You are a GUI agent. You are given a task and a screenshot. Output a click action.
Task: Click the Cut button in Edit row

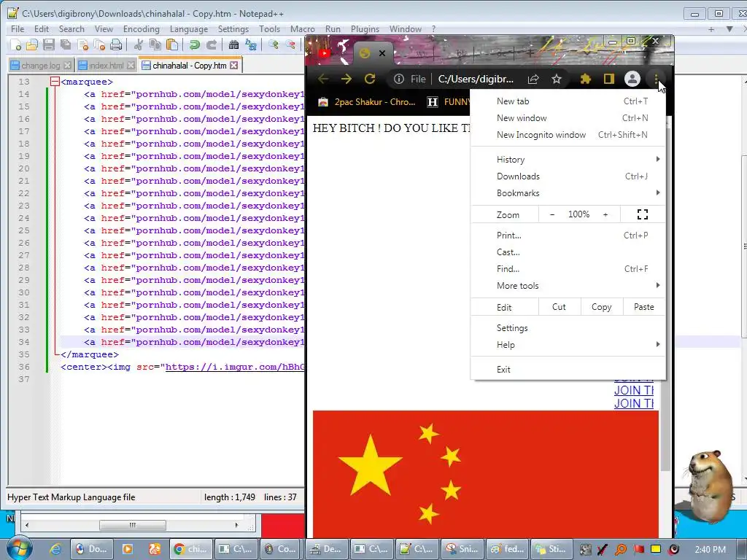click(560, 307)
